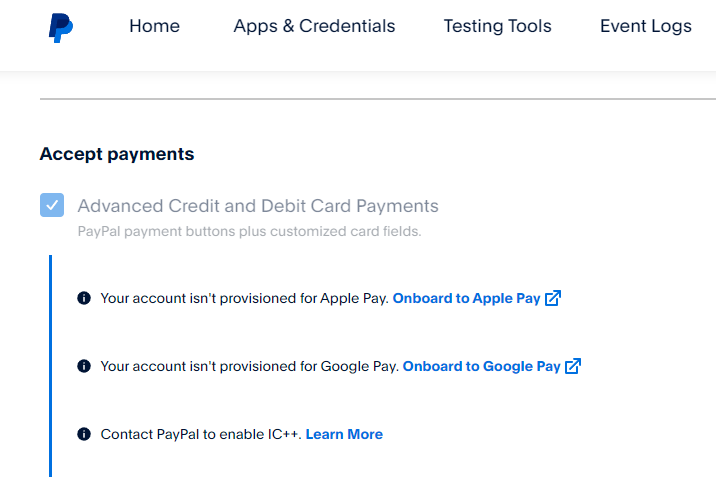Viewport: 716px width, 495px height.
Task: Click the PayPal payment buttons description text
Action: point(249,232)
